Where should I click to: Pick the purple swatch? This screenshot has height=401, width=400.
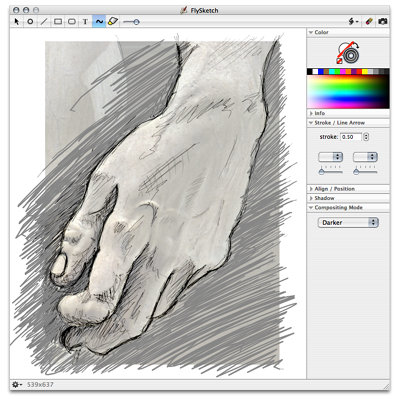click(354, 71)
